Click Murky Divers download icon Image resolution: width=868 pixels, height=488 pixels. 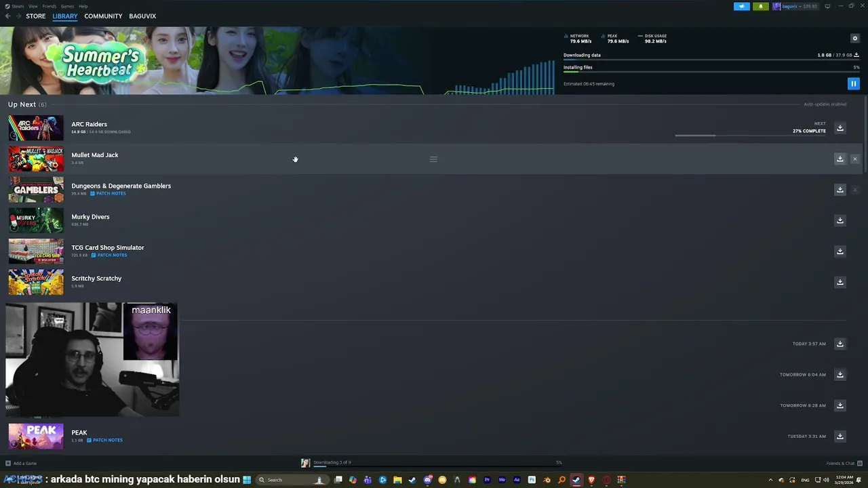(840, 220)
